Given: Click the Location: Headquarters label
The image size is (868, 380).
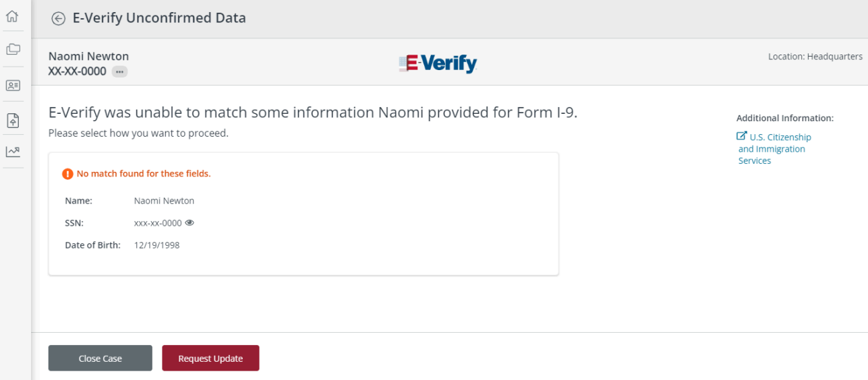Looking at the screenshot, I should [815, 57].
